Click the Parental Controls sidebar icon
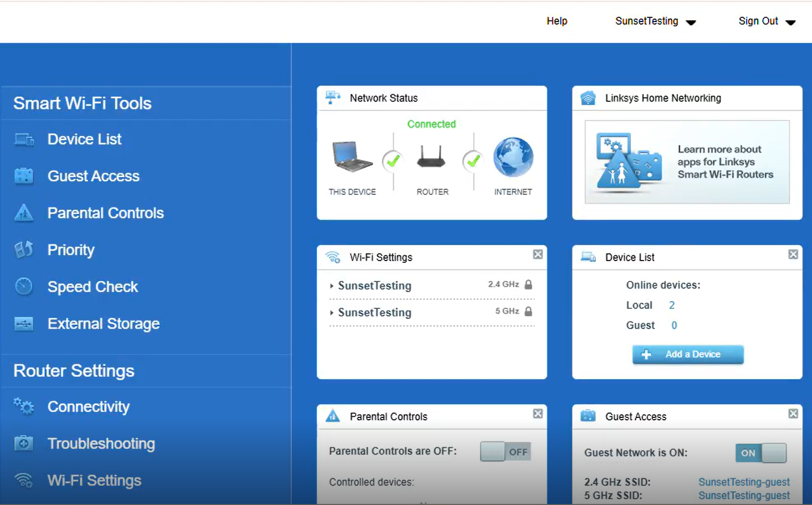The height and width of the screenshot is (505, 812). (24, 213)
